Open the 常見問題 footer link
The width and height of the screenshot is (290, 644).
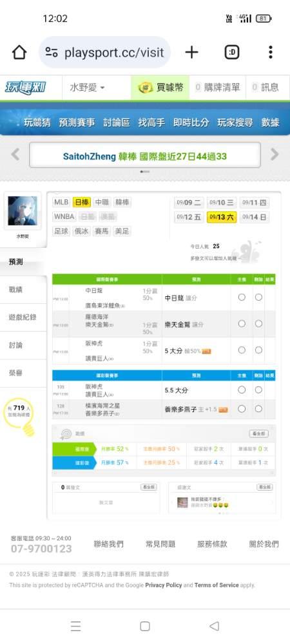160,544
